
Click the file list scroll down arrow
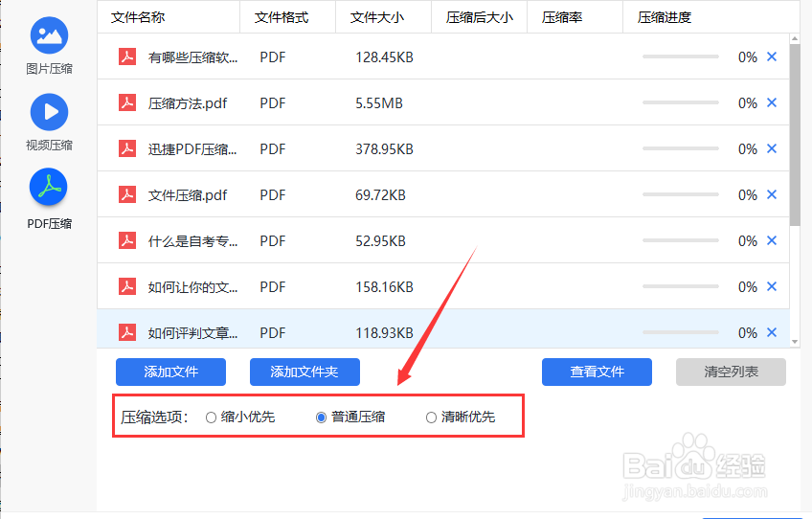(795, 342)
